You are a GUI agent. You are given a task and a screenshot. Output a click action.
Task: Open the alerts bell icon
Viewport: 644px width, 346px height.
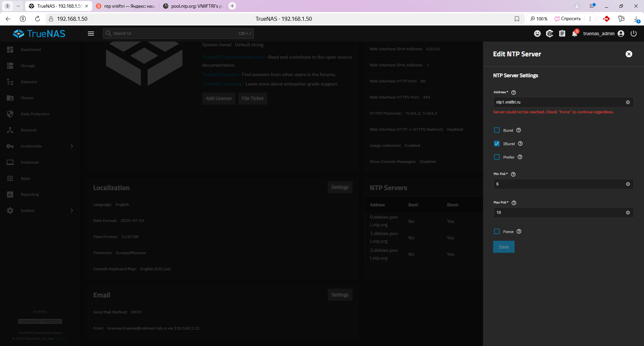[575, 34]
